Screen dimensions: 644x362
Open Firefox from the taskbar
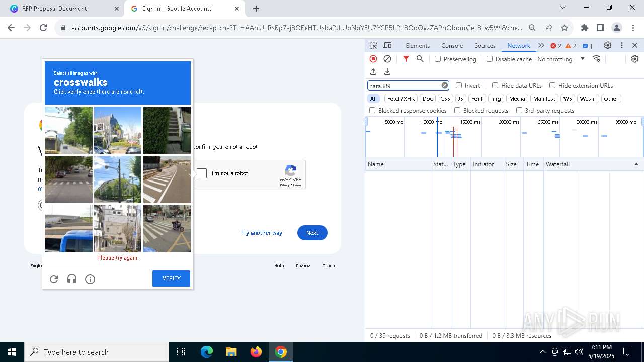256,352
